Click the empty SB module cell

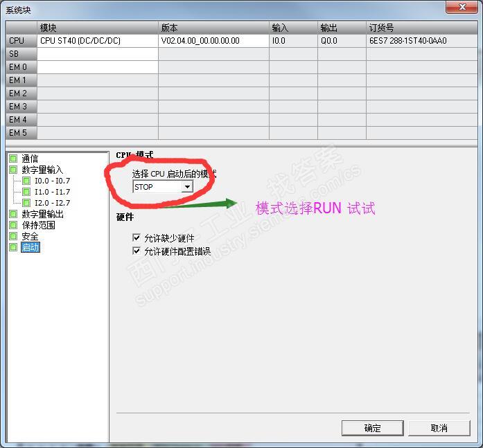click(x=98, y=54)
